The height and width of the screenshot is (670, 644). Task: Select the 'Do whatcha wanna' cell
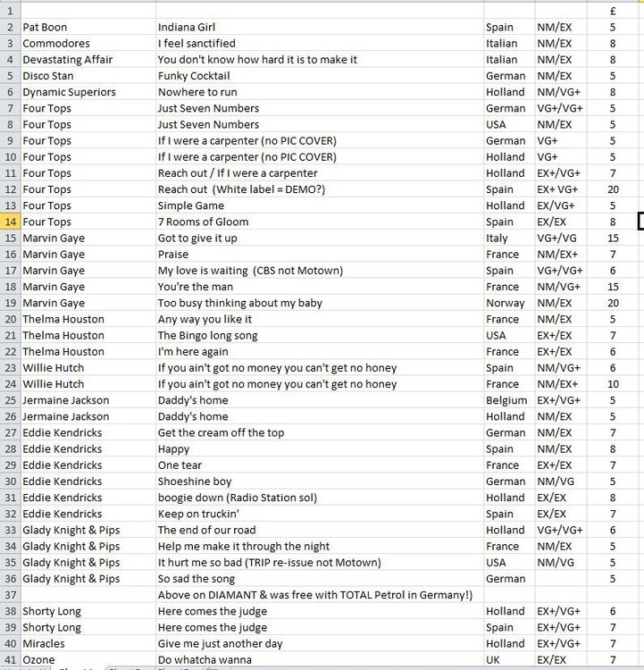click(320, 660)
